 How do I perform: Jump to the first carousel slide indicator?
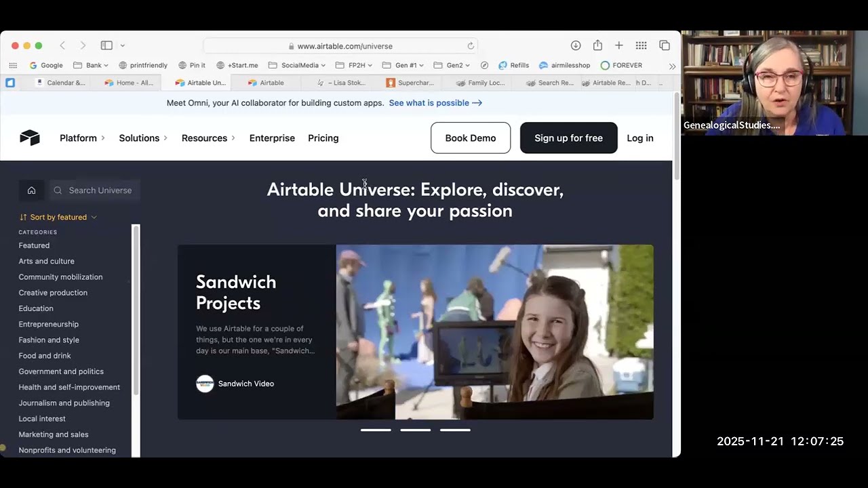[x=376, y=430]
